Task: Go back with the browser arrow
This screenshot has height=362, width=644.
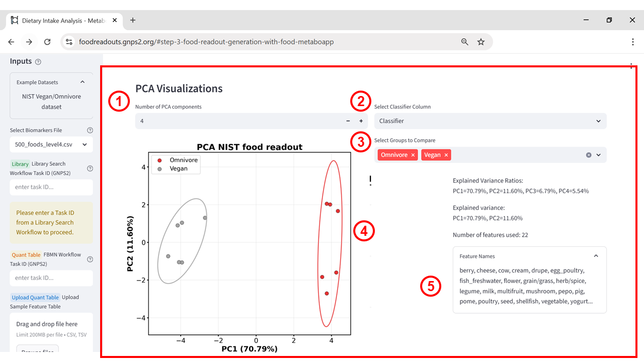Action: [11, 42]
